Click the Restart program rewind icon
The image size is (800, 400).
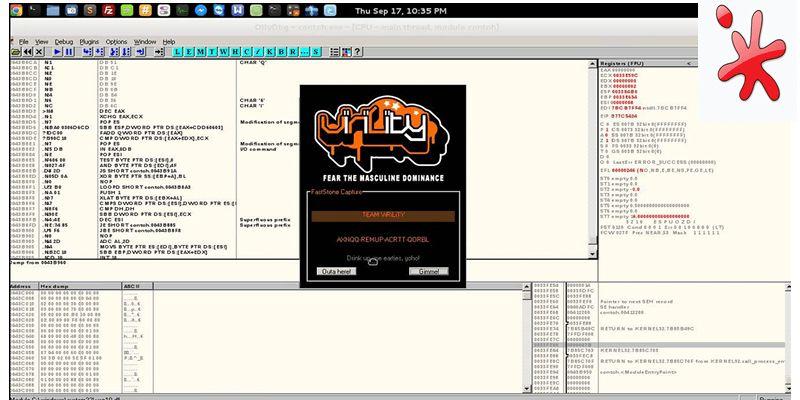pyautogui.click(x=28, y=52)
